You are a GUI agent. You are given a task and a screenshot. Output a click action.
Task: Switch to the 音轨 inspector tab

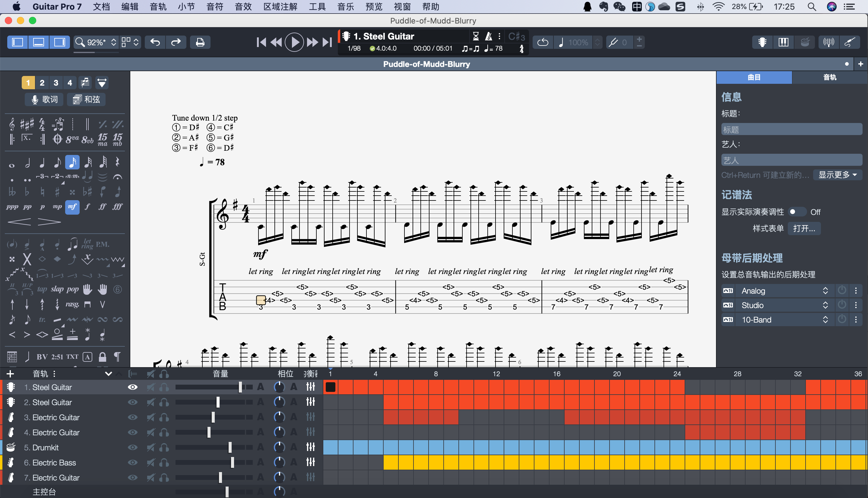pos(830,77)
